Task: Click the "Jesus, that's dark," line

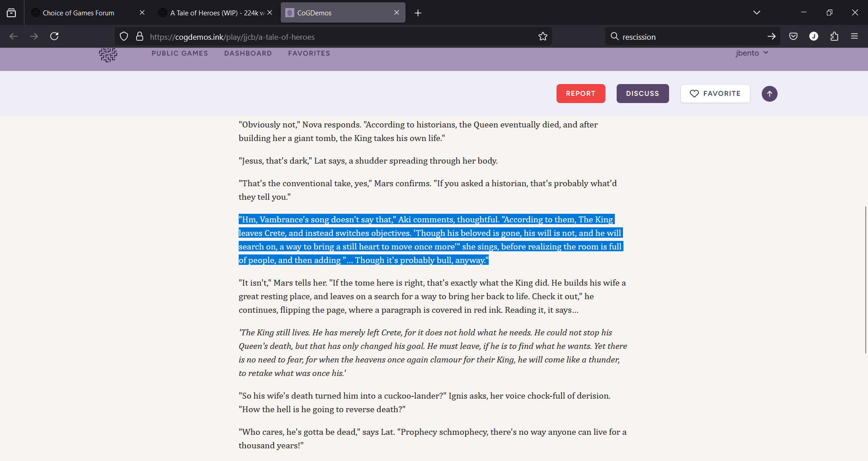Action: (x=368, y=161)
